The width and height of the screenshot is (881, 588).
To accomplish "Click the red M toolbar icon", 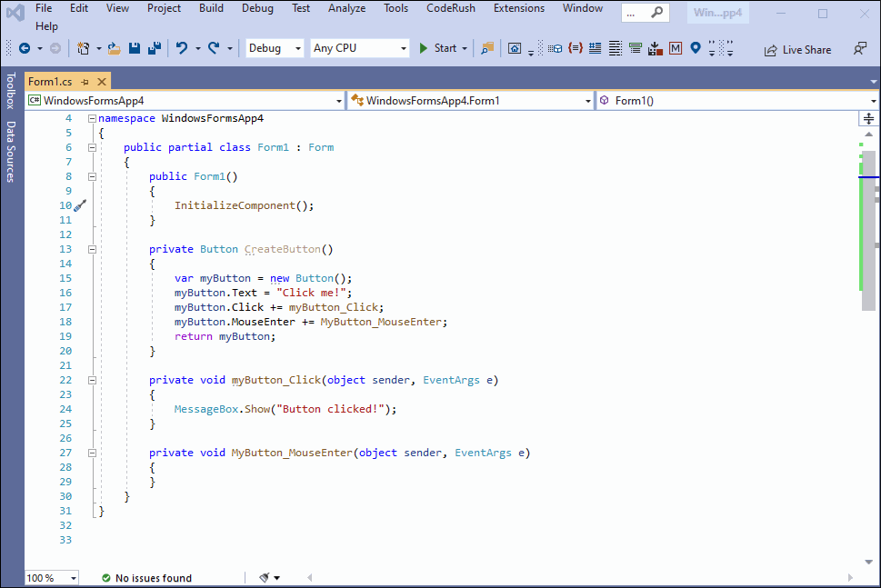I will [x=676, y=48].
